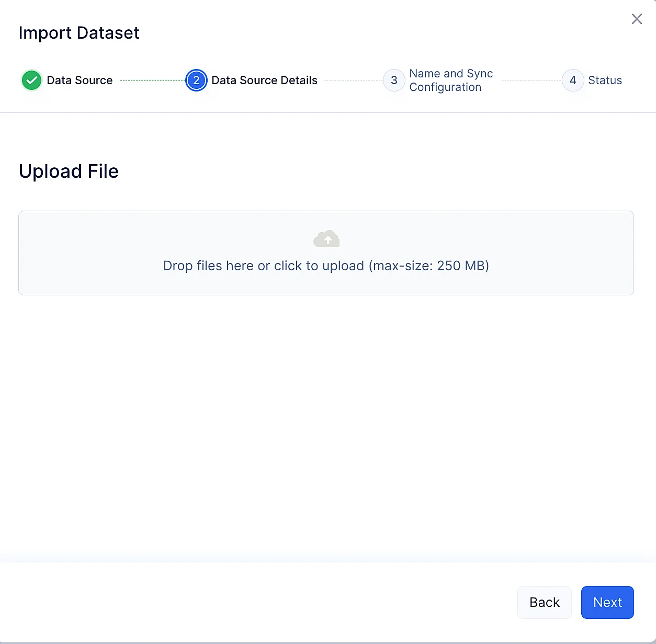Open Name and Sync Configuration step

point(450,80)
